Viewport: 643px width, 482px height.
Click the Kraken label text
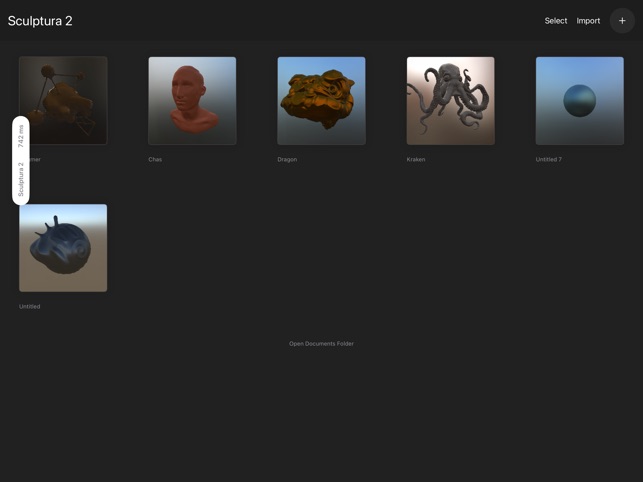416,159
